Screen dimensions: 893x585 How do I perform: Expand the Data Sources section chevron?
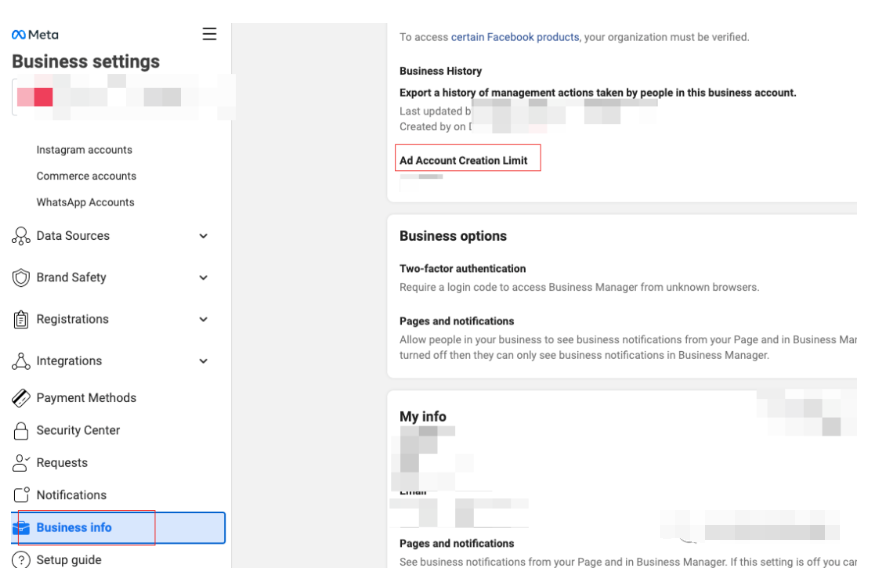(203, 236)
